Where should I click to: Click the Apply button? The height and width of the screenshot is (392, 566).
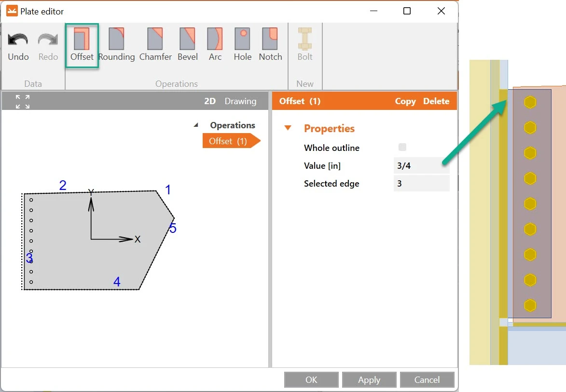pos(369,380)
